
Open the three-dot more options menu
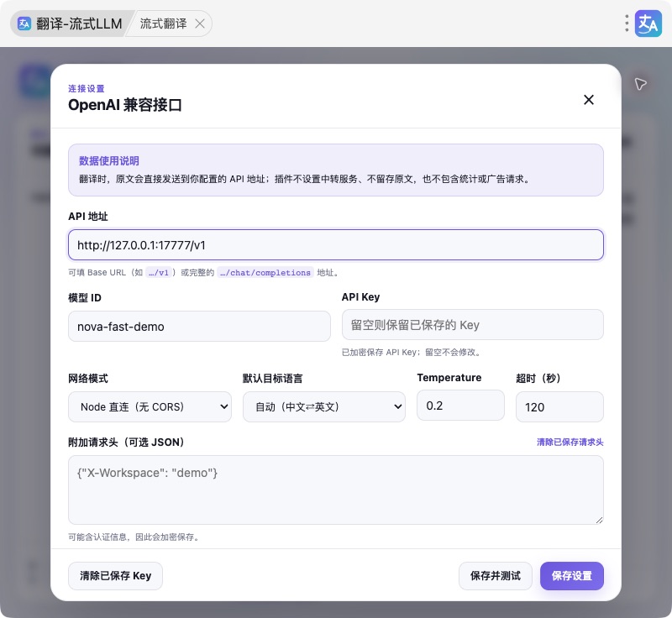coord(627,24)
